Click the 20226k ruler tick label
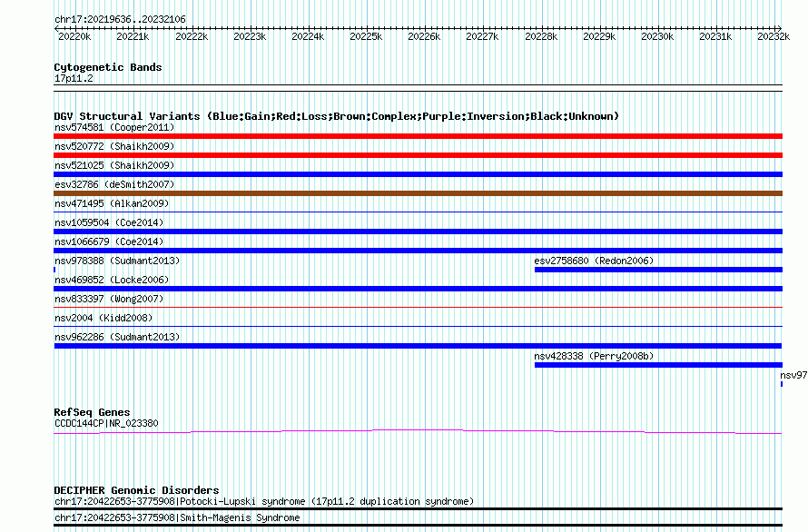 click(424, 36)
